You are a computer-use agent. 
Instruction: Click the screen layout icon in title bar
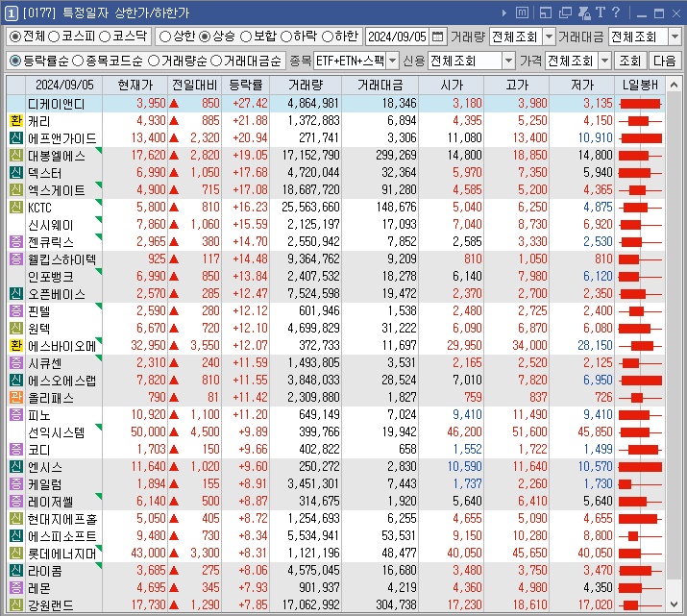click(x=546, y=13)
